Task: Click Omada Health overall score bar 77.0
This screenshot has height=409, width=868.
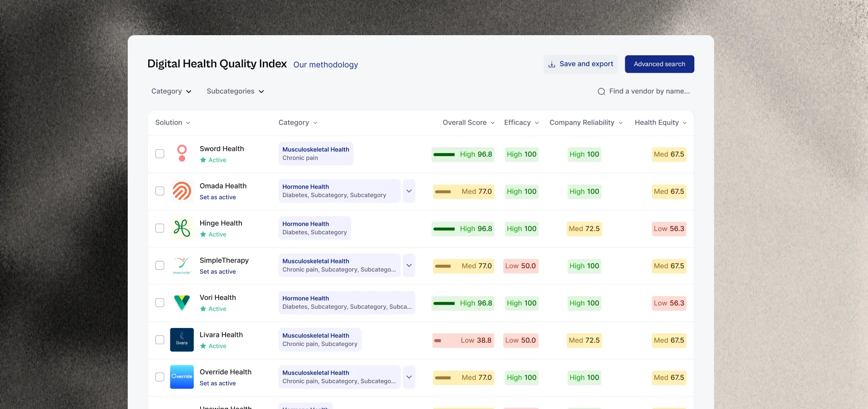Action: pos(463,191)
